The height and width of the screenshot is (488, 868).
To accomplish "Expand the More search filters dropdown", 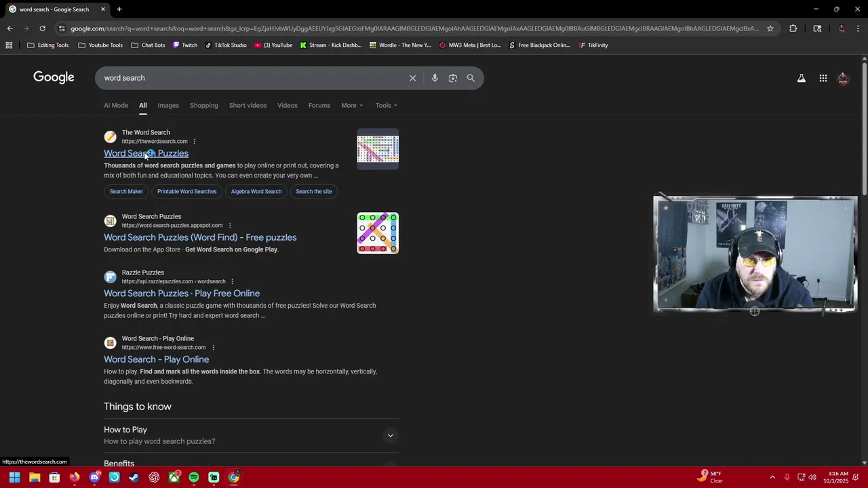I will (x=352, y=106).
